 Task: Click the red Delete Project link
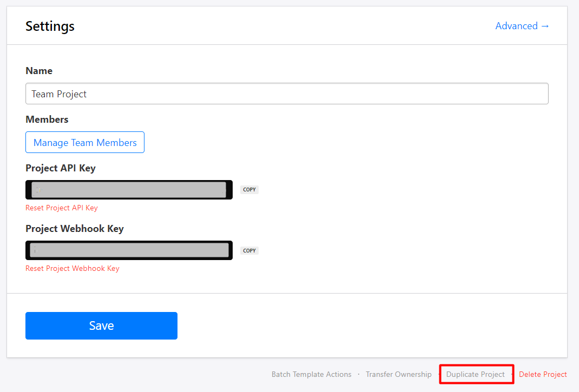click(543, 374)
